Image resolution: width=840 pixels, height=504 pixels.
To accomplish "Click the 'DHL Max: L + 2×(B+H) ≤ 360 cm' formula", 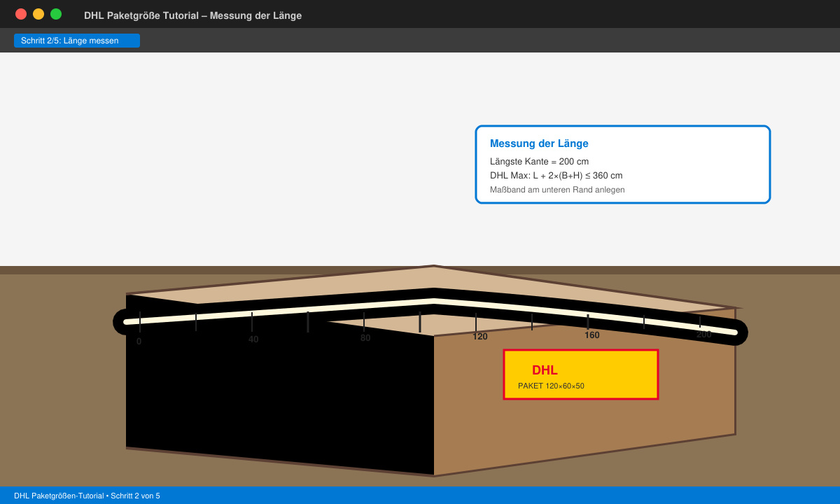I will (556, 176).
